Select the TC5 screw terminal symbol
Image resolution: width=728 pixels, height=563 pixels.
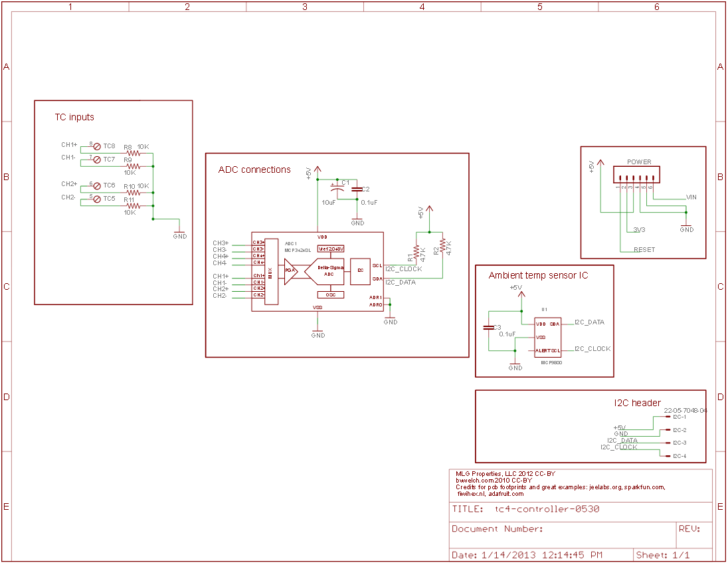point(97,199)
